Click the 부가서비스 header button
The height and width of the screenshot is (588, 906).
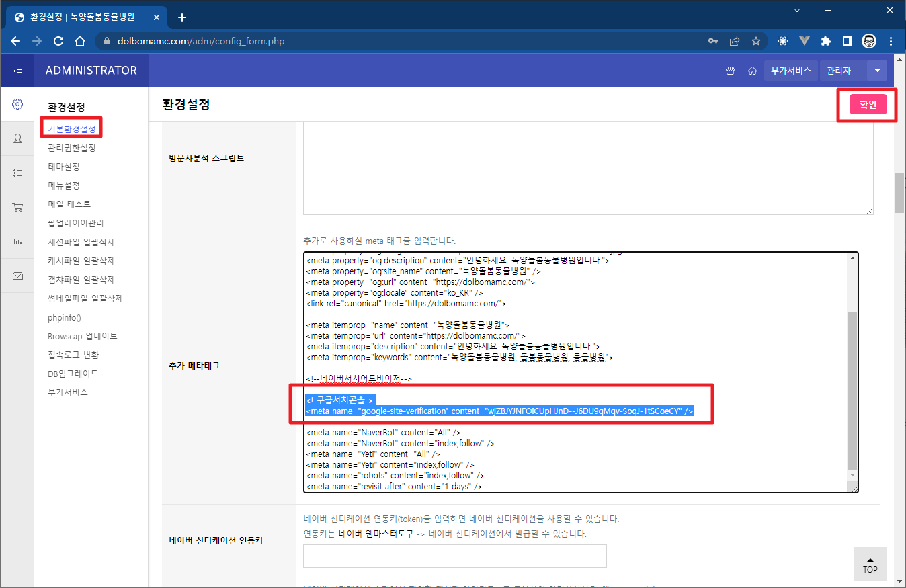point(790,71)
